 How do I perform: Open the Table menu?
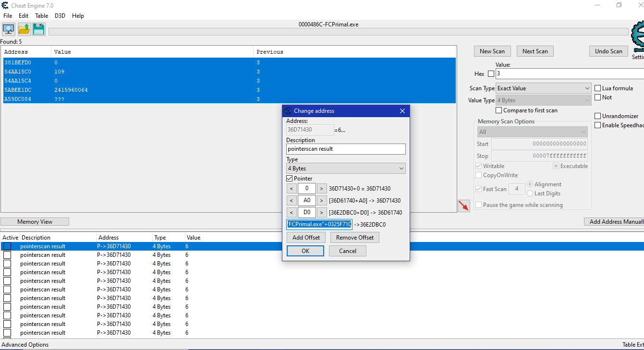click(41, 16)
